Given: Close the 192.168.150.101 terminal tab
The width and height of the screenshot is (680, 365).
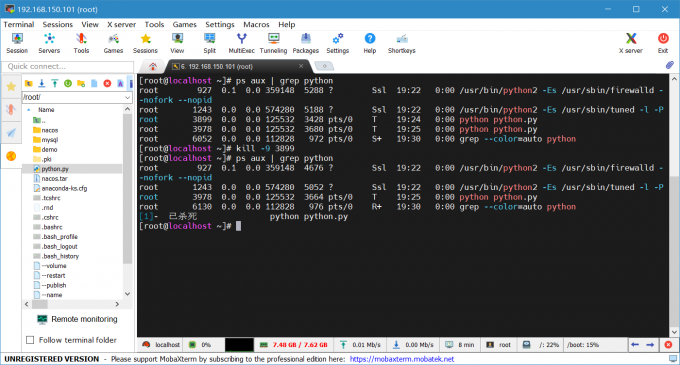Looking at the screenshot, I should click(x=301, y=66).
